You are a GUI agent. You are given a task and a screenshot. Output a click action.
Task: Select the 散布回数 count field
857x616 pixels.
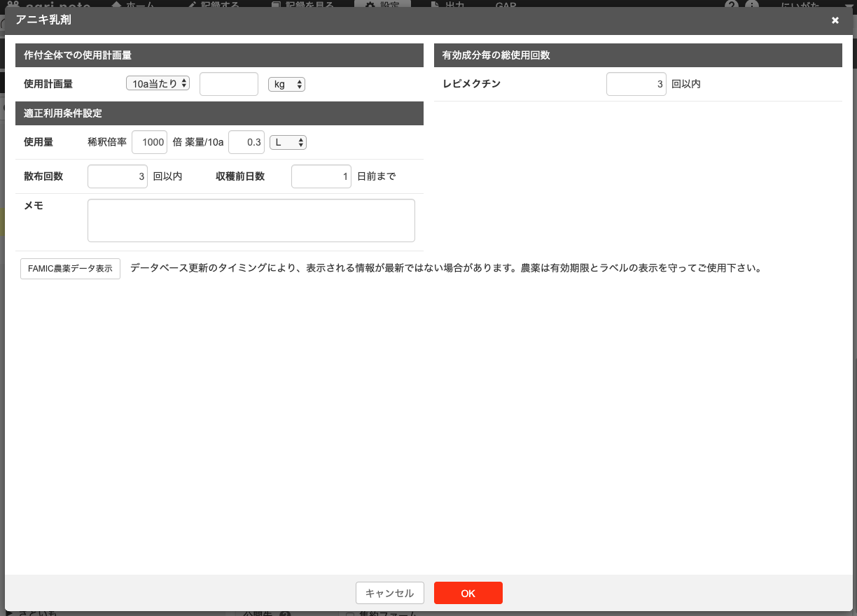(x=118, y=176)
